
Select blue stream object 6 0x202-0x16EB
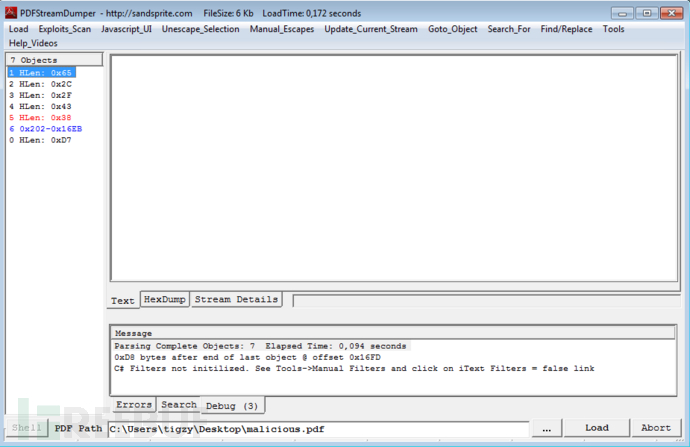[45, 129]
